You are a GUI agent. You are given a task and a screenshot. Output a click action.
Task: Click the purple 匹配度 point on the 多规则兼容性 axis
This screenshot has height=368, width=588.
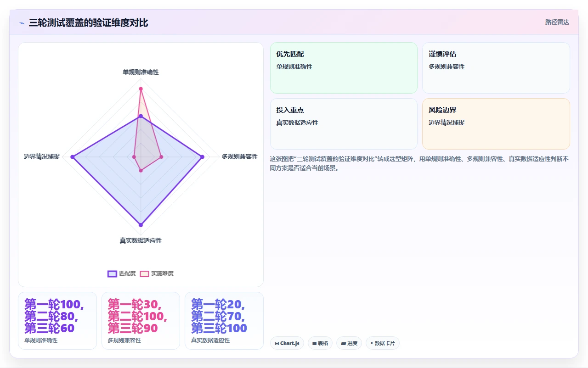pos(202,157)
